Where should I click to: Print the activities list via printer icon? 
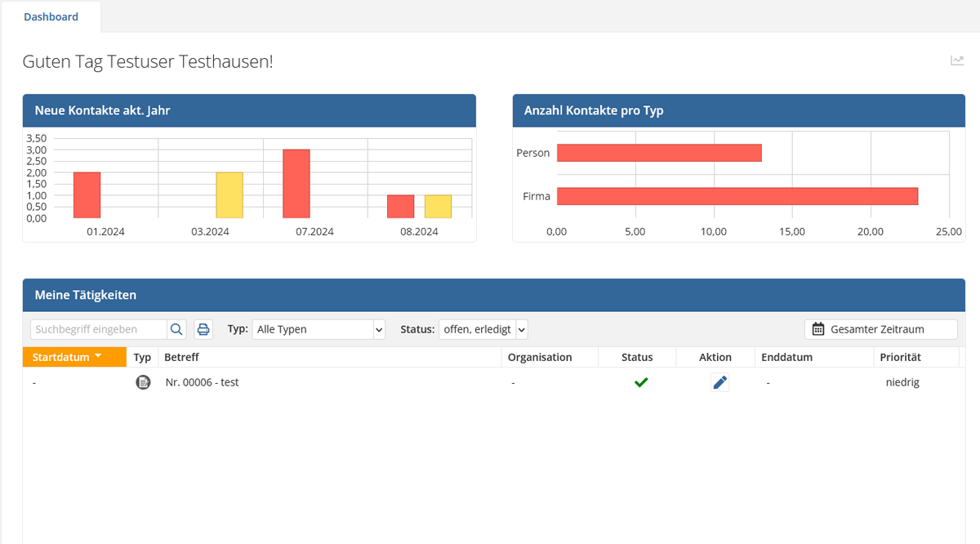tap(203, 329)
